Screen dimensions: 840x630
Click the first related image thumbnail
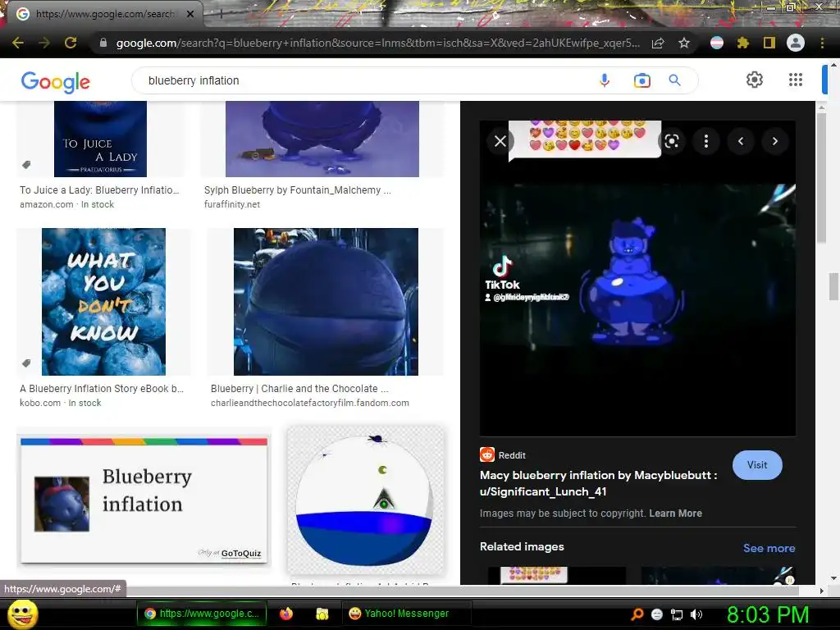point(557,575)
